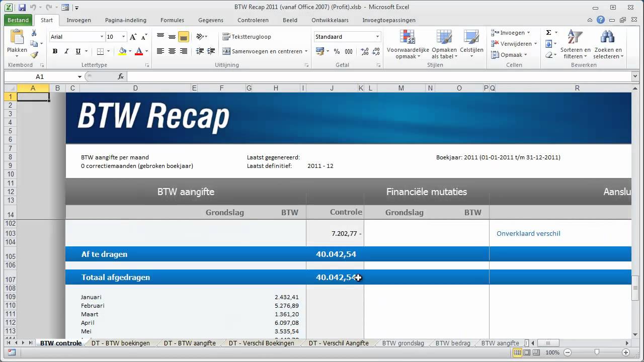644x362 pixels.
Task: Click Verwijderen cells button
Action: [x=514, y=44]
